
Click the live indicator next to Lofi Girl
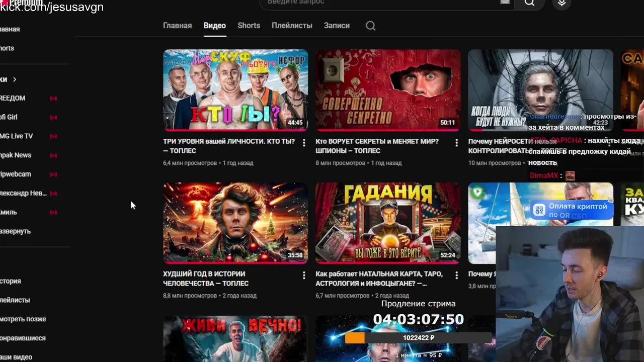coord(53,117)
